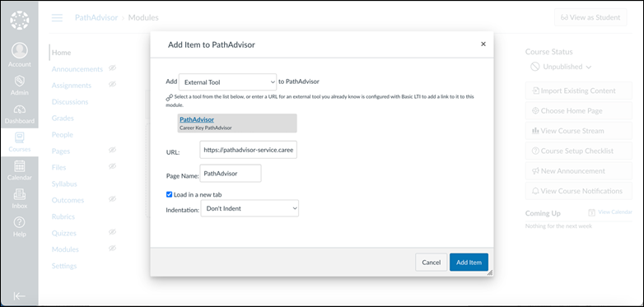Open Announcements in course navigation
The image size is (644, 307).
77,69
